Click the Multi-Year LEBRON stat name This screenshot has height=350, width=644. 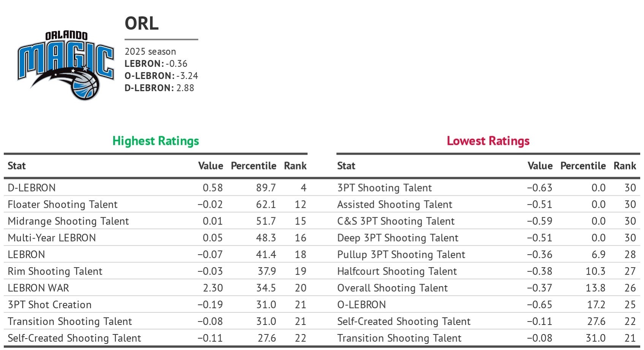[x=52, y=238]
